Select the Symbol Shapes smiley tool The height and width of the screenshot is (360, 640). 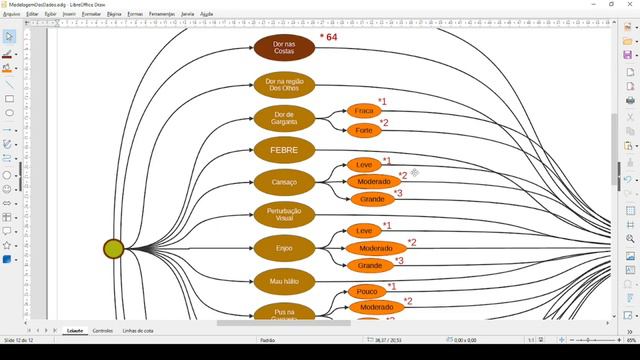pyautogui.click(x=7, y=189)
